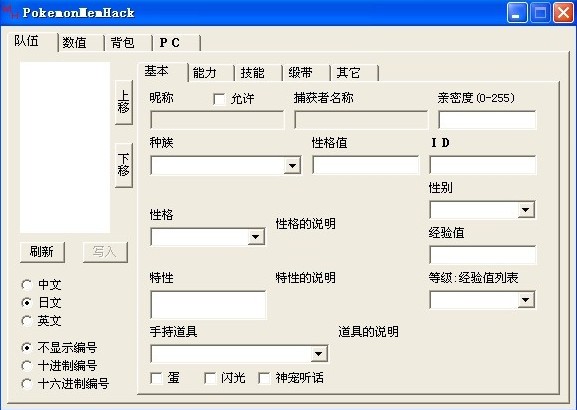The width and height of the screenshot is (577, 410).
Task: Tick the 闪光 checkbox
Action: [210, 378]
